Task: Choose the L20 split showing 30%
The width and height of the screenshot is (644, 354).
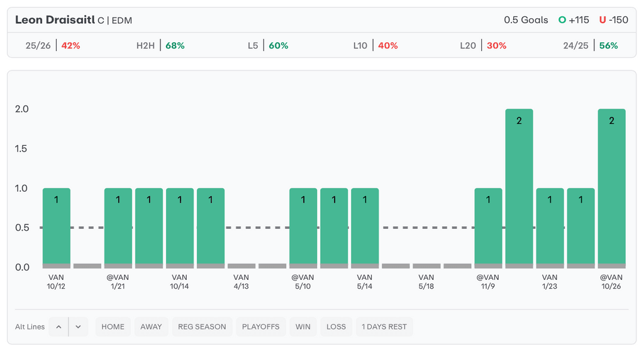Action: (483, 46)
